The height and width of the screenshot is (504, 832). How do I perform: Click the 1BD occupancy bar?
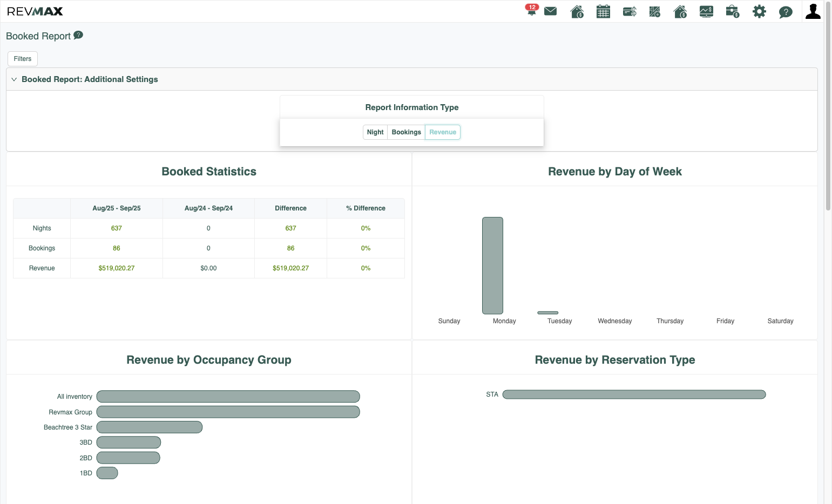point(107,473)
